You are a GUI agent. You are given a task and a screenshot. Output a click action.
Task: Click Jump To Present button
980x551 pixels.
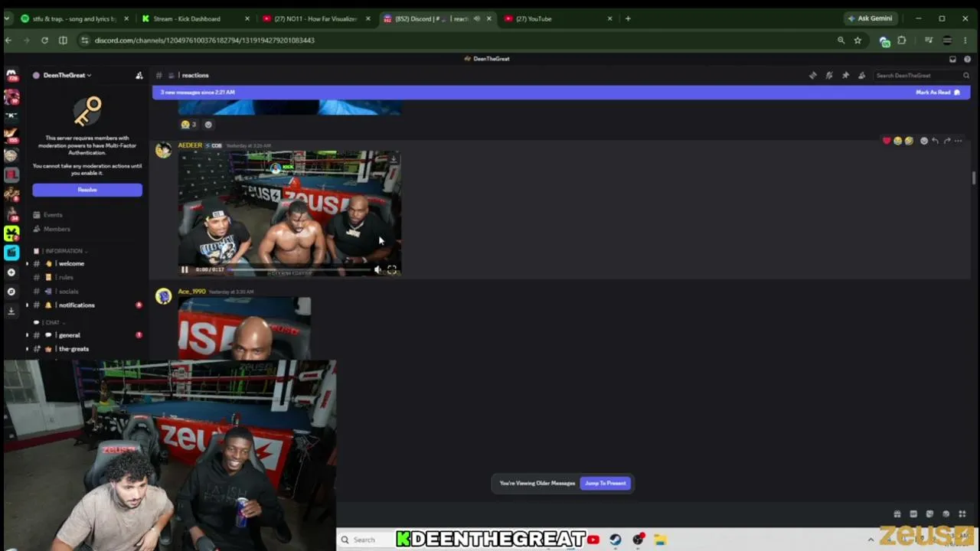click(606, 483)
